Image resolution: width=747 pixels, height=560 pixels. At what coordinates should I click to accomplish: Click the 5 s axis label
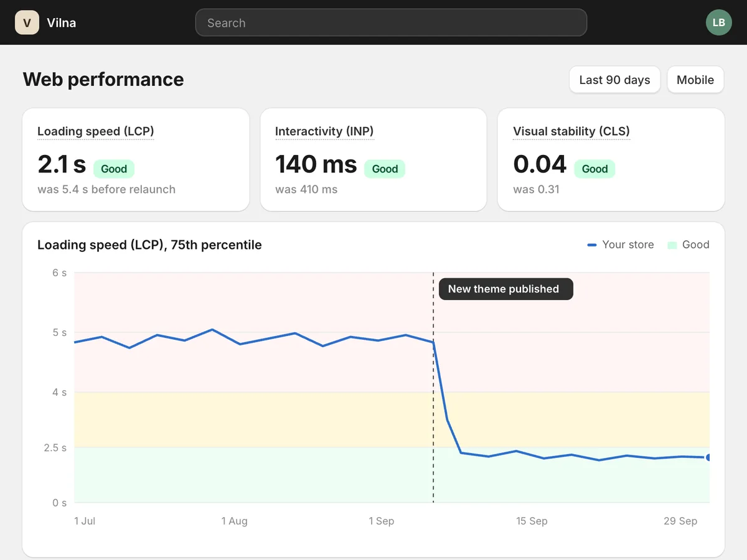pos(59,332)
